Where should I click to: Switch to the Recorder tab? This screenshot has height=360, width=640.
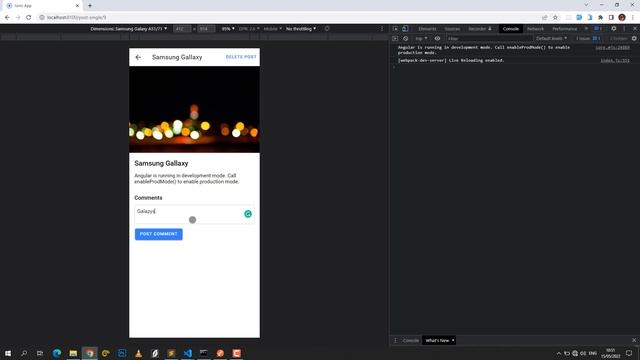480,29
